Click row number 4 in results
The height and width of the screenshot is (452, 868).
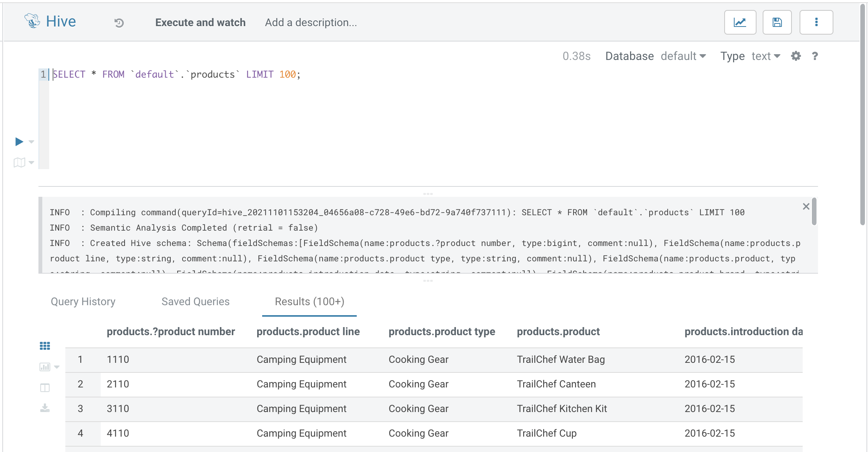coord(80,434)
